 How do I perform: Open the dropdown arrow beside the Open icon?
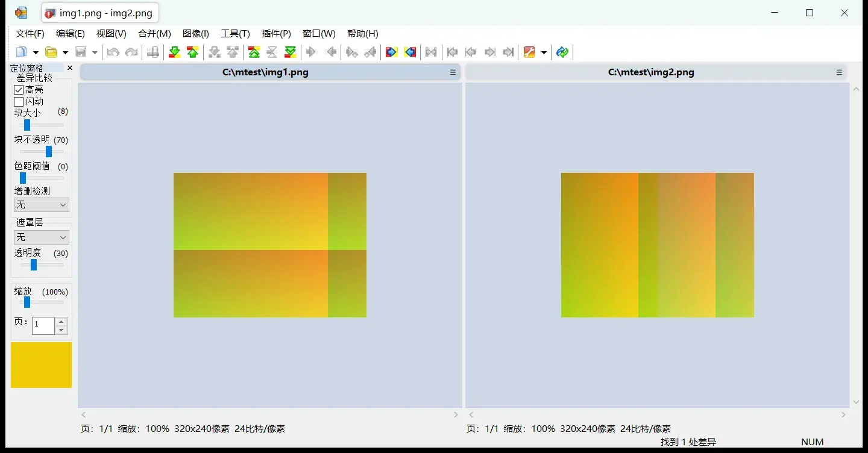(x=65, y=52)
